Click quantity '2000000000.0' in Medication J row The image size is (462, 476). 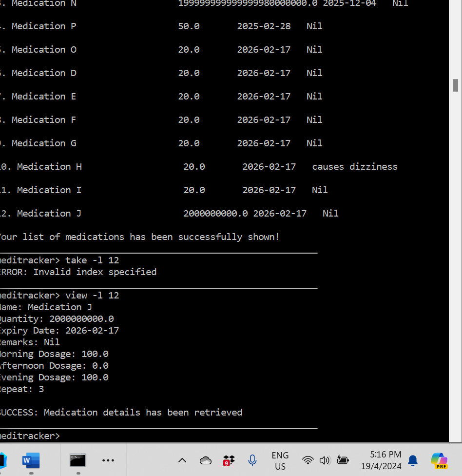point(215,214)
